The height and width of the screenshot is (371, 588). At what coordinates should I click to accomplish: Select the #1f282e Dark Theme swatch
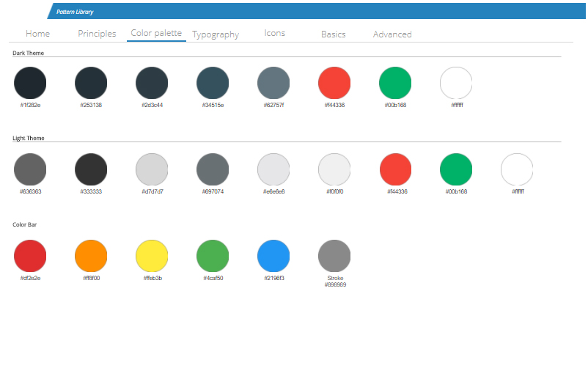pos(30,83)
